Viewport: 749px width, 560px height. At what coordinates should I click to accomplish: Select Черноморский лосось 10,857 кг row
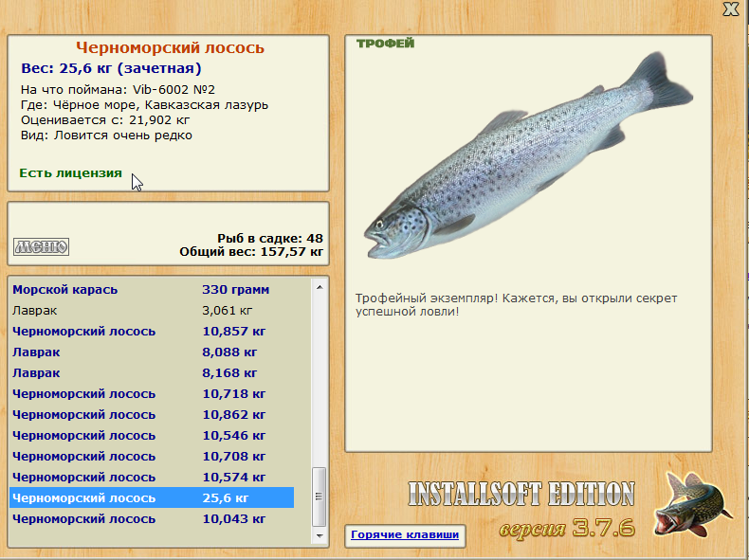(152, 332)
